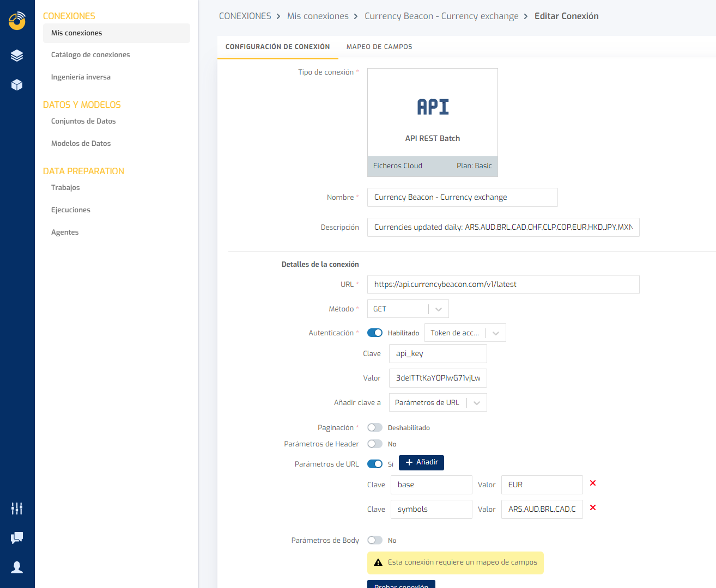Toggle the Parámetros de URL switch
The width and height of the screenshot is (716, 588).
click(375, 464)
